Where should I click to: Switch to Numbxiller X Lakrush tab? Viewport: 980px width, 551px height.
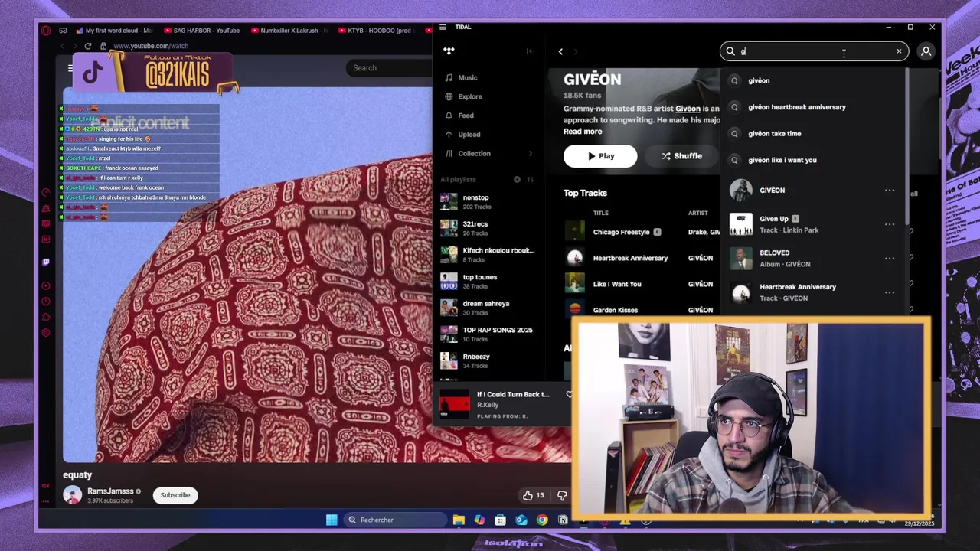288,31
